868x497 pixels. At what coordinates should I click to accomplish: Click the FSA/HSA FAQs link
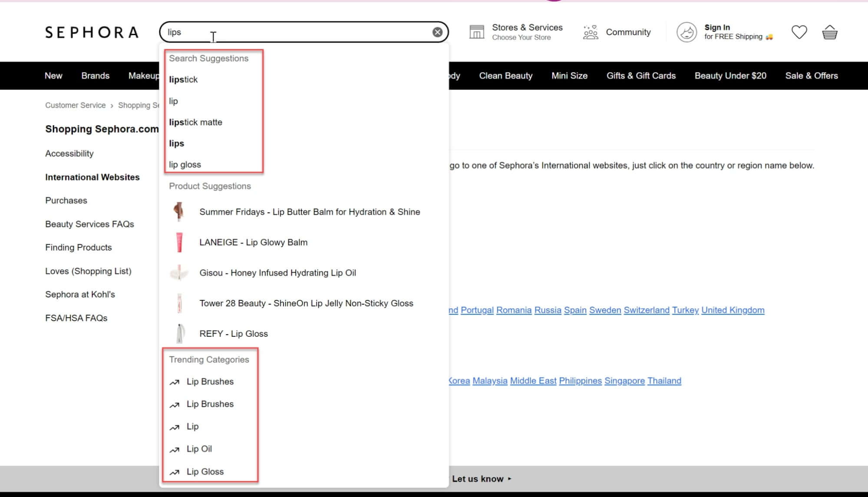coord(76,318)
